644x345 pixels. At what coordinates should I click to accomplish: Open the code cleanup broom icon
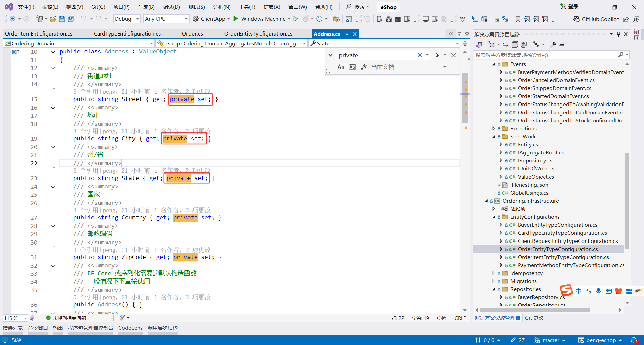point(122,318)
